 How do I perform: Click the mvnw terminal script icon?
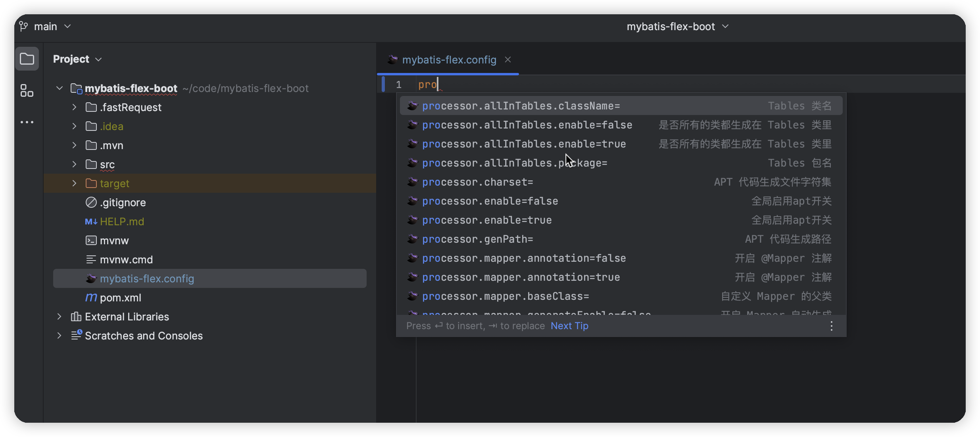[x=91, y=240]
